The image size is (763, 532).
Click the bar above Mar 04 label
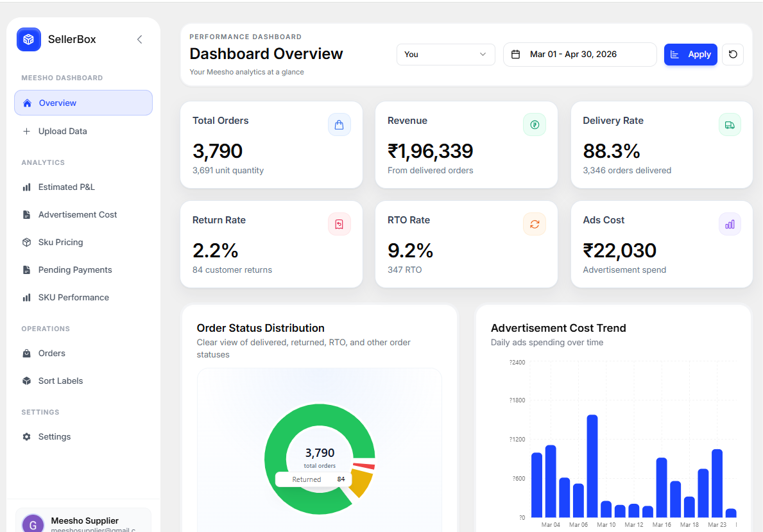pos(551,481)
